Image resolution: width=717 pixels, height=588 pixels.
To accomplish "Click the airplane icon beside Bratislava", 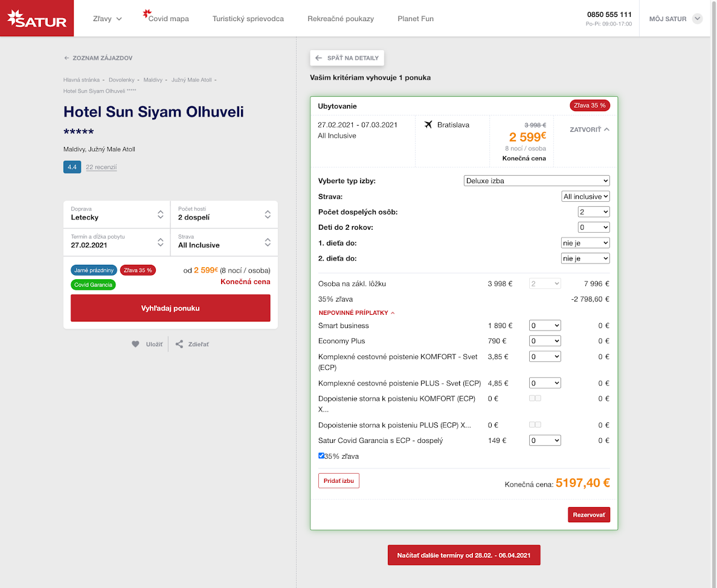I will pos(428,125).
